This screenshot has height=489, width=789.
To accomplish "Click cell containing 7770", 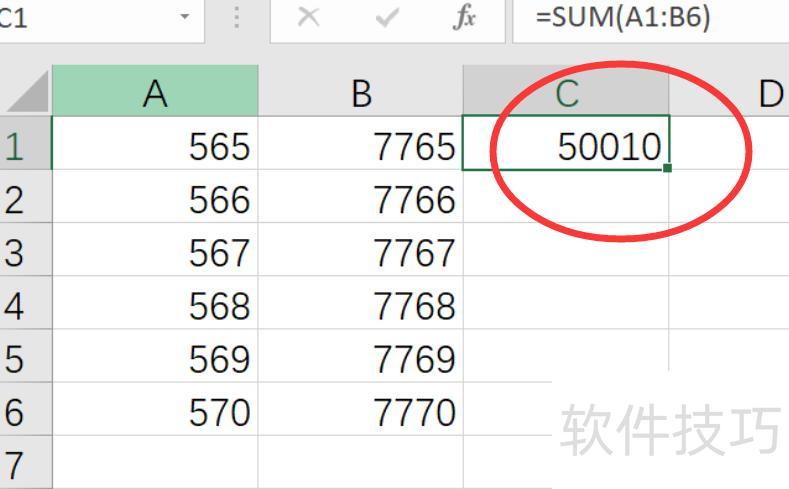I will point(361,409).
